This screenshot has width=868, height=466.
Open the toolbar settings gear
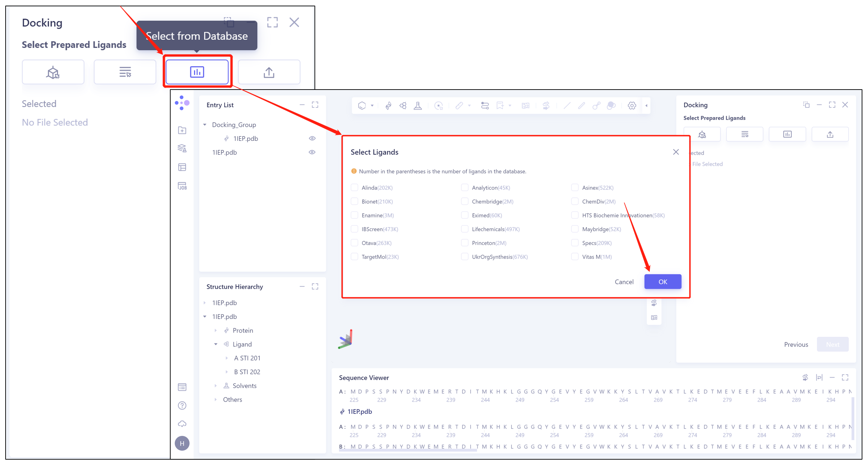632,106
